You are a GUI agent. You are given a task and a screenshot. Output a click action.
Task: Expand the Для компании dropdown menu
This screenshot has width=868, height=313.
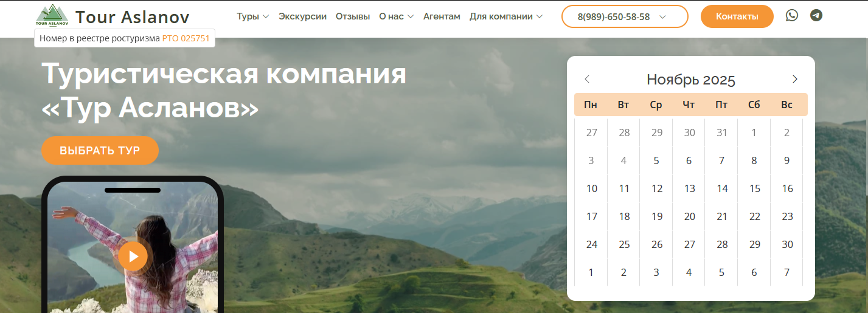point(506,16)
